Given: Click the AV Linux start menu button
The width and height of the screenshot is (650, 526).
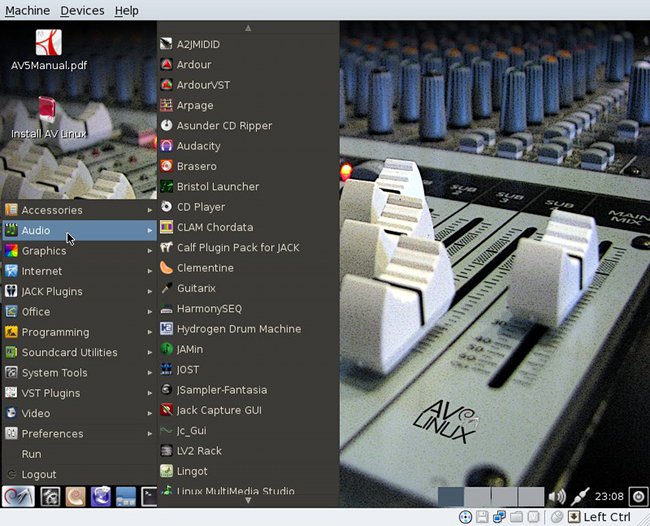Looking at the screenshot, I should 18,496.
